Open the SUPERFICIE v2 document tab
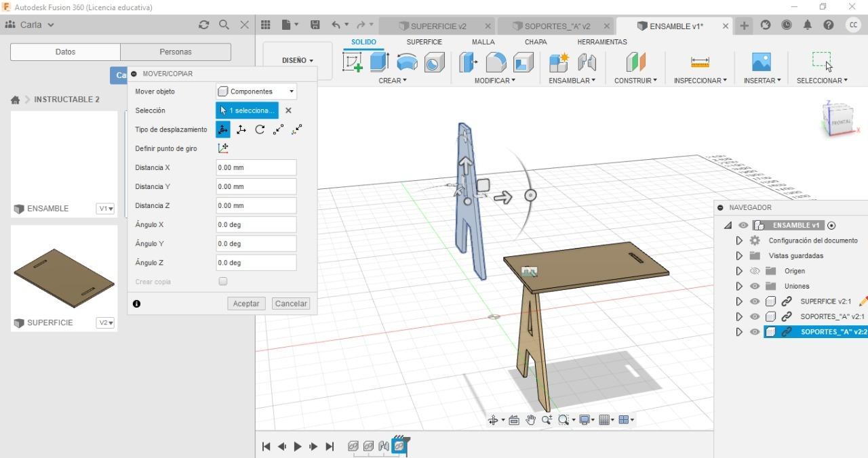This screenshot has height=458, width=868. 438,26
